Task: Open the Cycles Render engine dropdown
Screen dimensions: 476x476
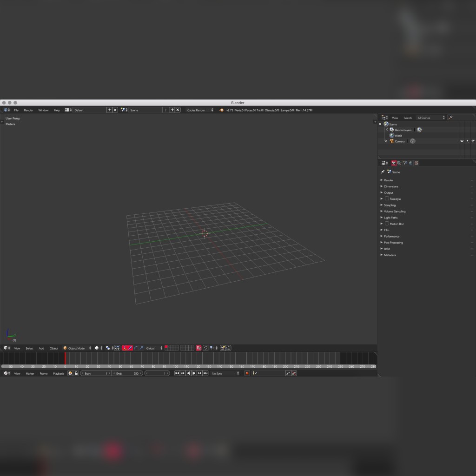Action: tap(198, 110)
